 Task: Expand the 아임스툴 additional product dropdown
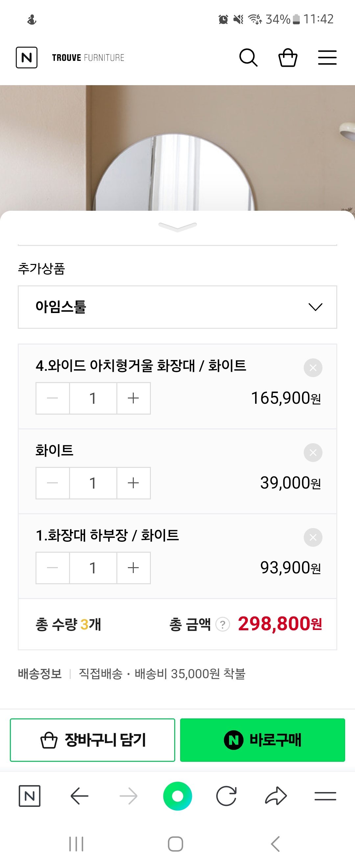177,307
